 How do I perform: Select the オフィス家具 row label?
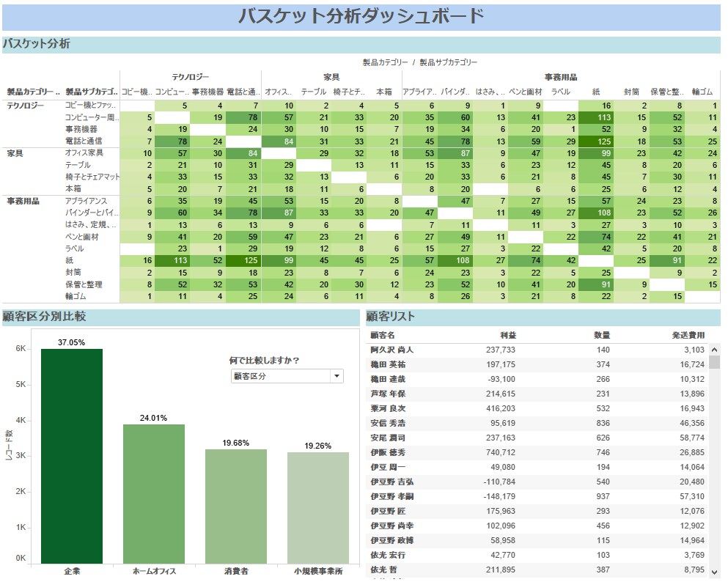click(84, 153)
